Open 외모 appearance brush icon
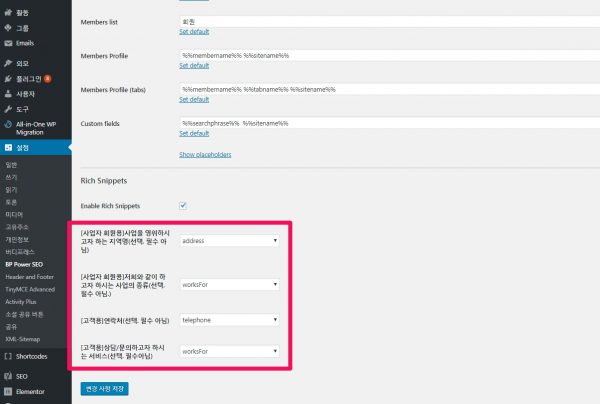The image size is (600, 404). (x=8, y=63)
